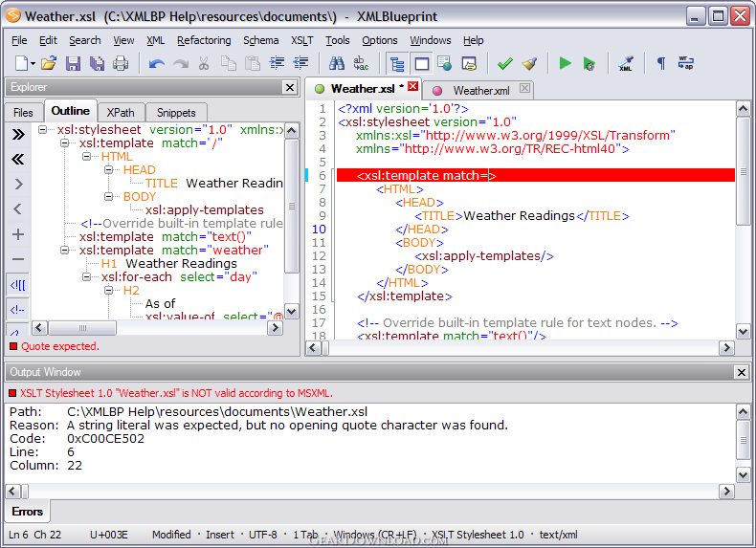
Task: Open the Refactoring menu
Action: coord(204,40)
